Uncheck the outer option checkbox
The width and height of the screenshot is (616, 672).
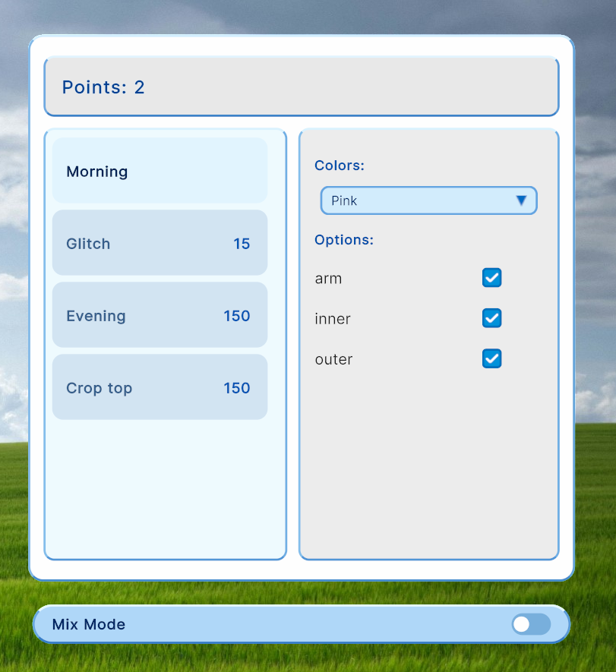491,358
